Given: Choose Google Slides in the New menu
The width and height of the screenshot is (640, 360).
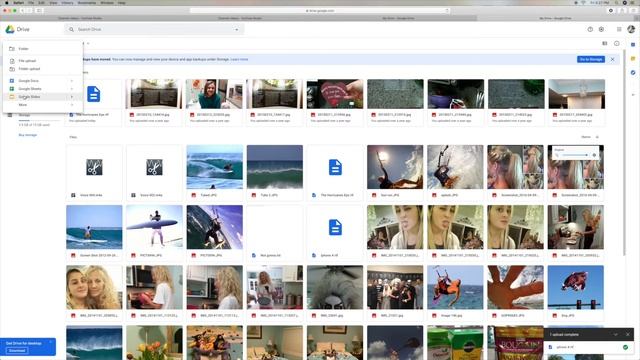Looking at the screenshot, I should point(43,97).
